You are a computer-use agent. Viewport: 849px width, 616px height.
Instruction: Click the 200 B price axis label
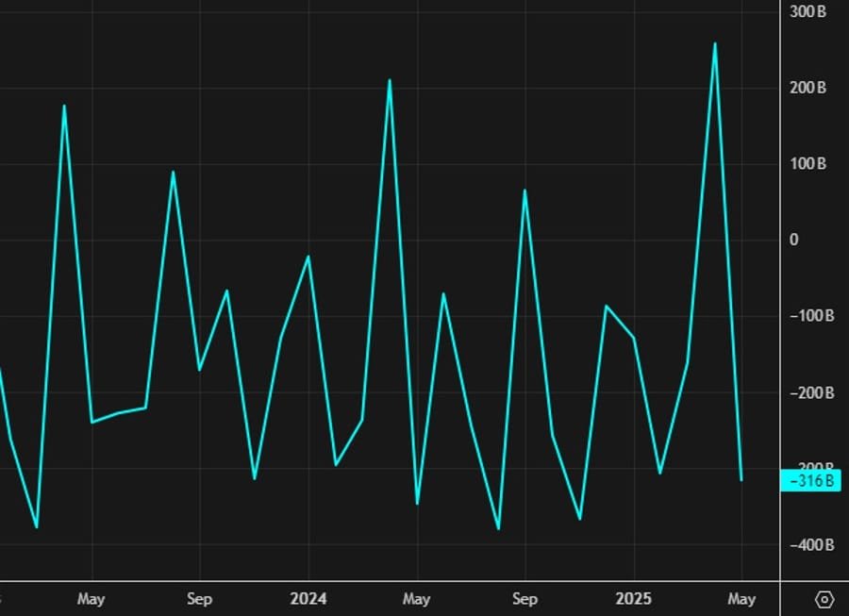pos(808,88)
